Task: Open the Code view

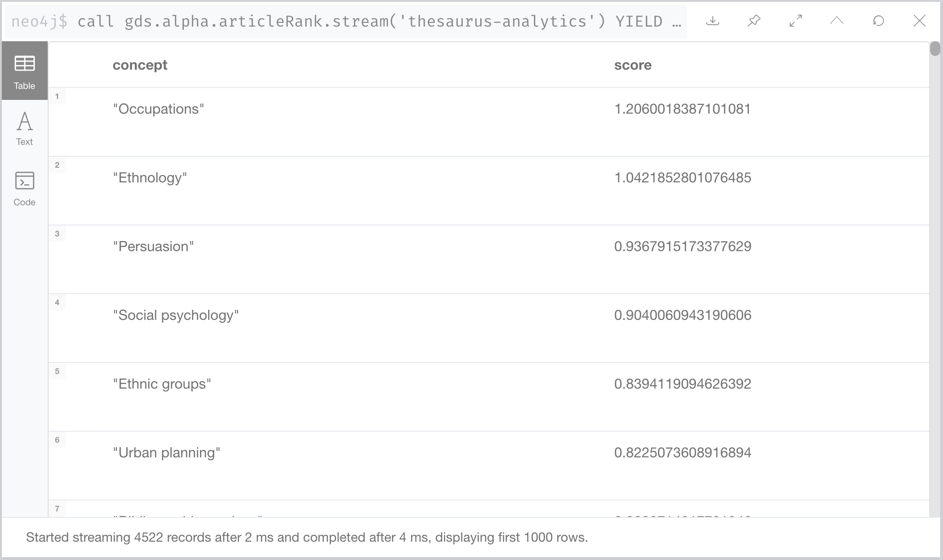Action: [x=24, y=188]
